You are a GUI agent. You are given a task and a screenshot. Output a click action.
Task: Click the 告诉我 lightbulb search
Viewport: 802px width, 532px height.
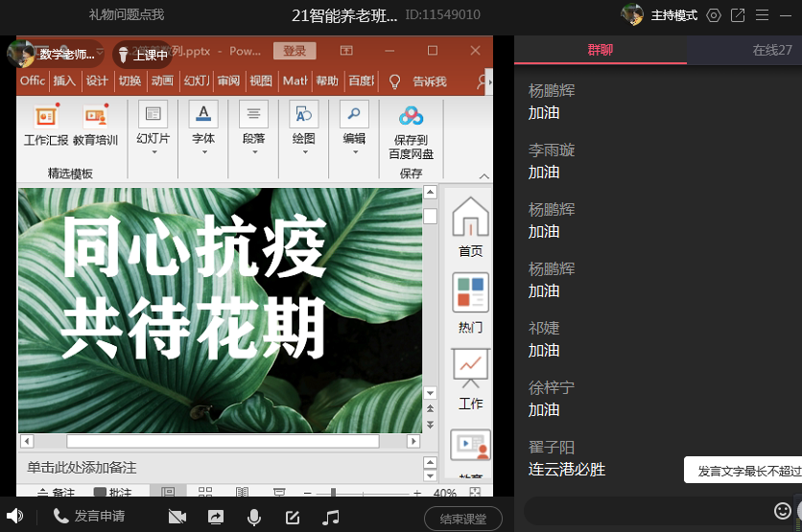click(x=418, y=81)
